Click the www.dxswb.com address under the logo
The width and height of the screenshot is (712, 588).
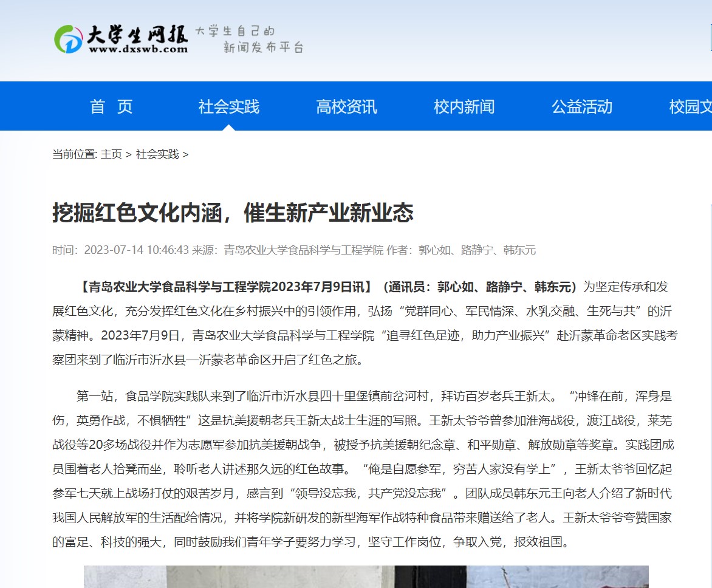(x=138, y=49)
